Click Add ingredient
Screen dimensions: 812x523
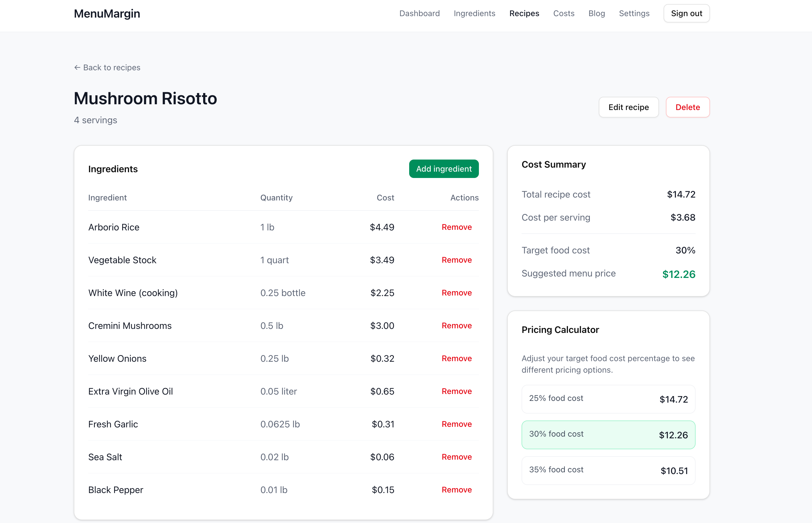point(444,169)
